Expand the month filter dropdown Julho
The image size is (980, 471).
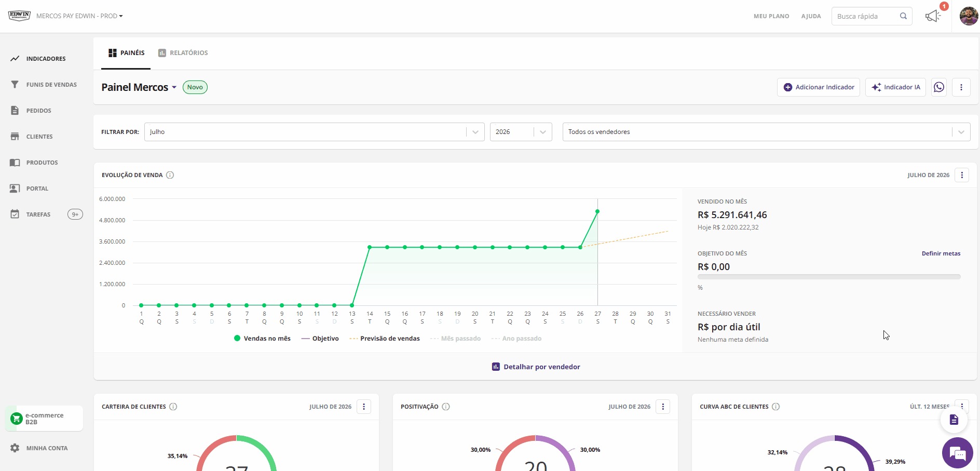[x=315, y=132]
